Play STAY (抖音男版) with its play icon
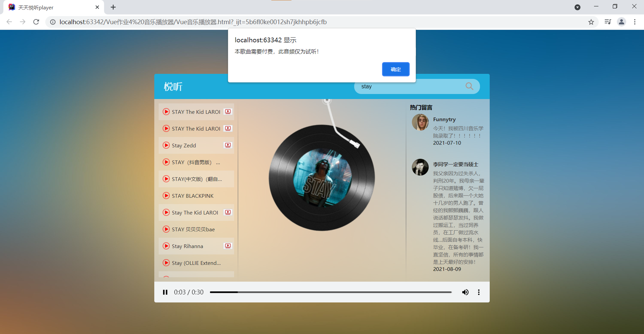 point(166,162)
